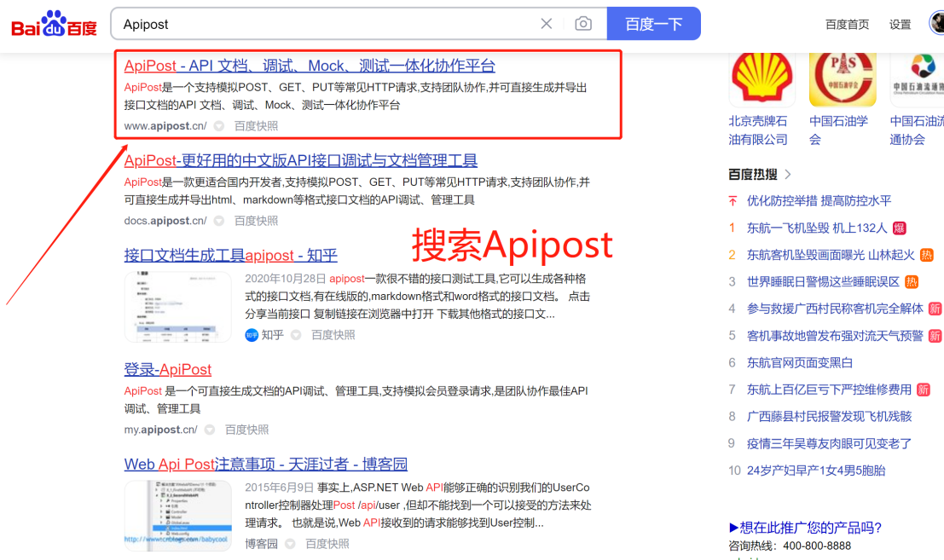The width and height of the screenshot is (944, 560).
Task: Open hot search 世界睡眠日警惕这些睡眠误区
Action: pos(823,281)
